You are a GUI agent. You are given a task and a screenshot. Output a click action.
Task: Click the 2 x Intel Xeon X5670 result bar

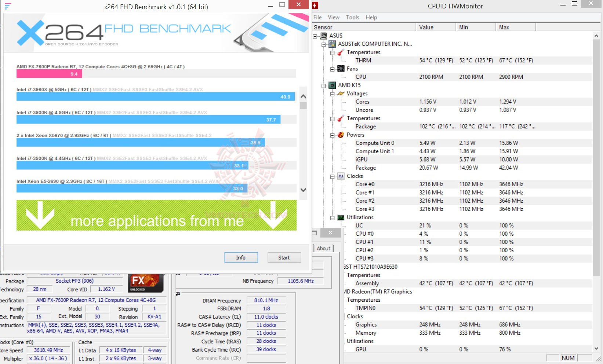pyautogui.click(x=141, y=142)
